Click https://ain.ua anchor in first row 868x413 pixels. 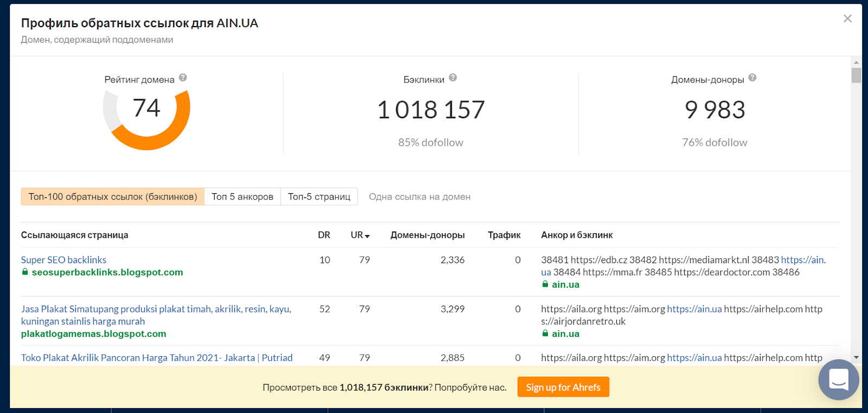pyautogui.click(x=803, y=260)
